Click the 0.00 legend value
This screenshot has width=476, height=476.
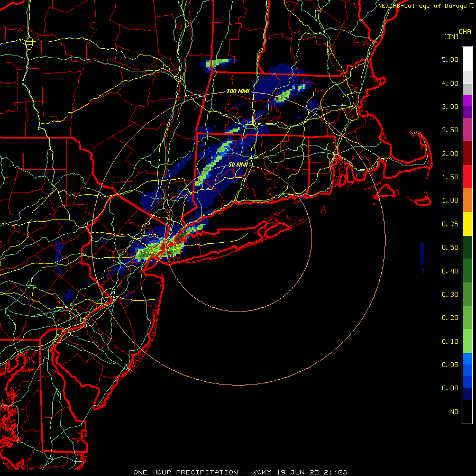pyautogui.click(x=450, y=388)
